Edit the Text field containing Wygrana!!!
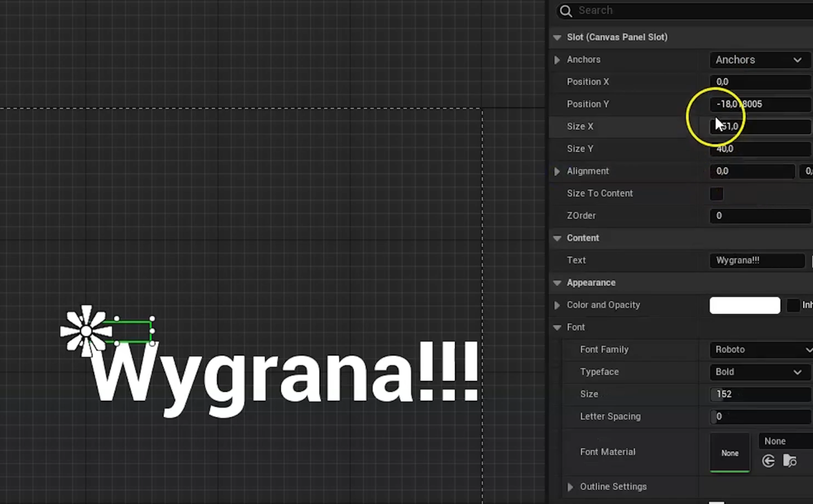This screenshot has width=813, height=504. tap(757, 260)
